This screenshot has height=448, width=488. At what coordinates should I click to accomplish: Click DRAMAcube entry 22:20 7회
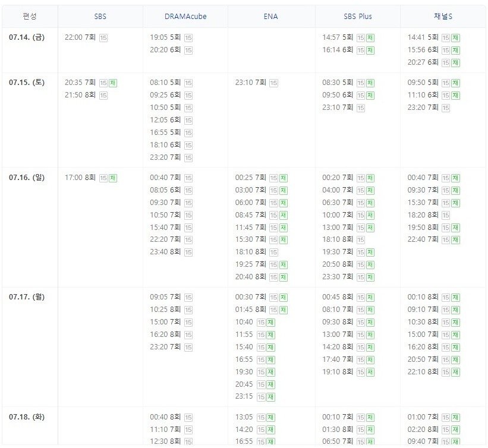point(165,239)
